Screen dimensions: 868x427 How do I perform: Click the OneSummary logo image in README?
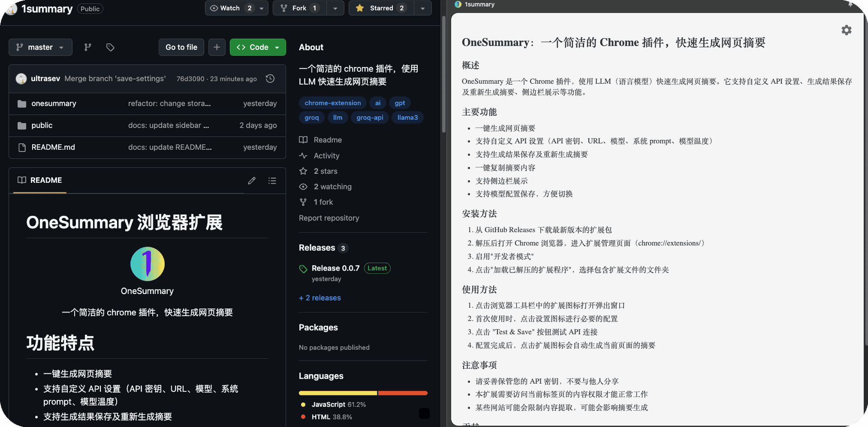pos(147,264)
